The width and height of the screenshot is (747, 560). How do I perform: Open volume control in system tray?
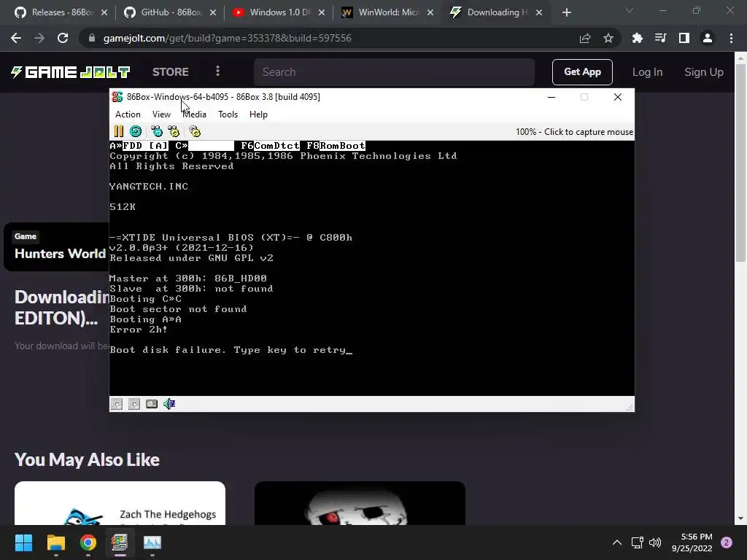tap(655, 542)
